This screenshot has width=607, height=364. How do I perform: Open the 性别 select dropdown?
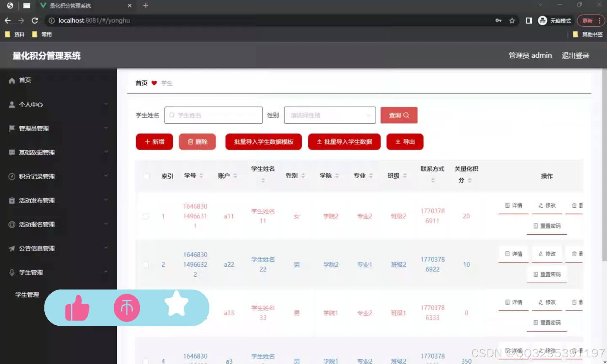[x=330, y=115]
